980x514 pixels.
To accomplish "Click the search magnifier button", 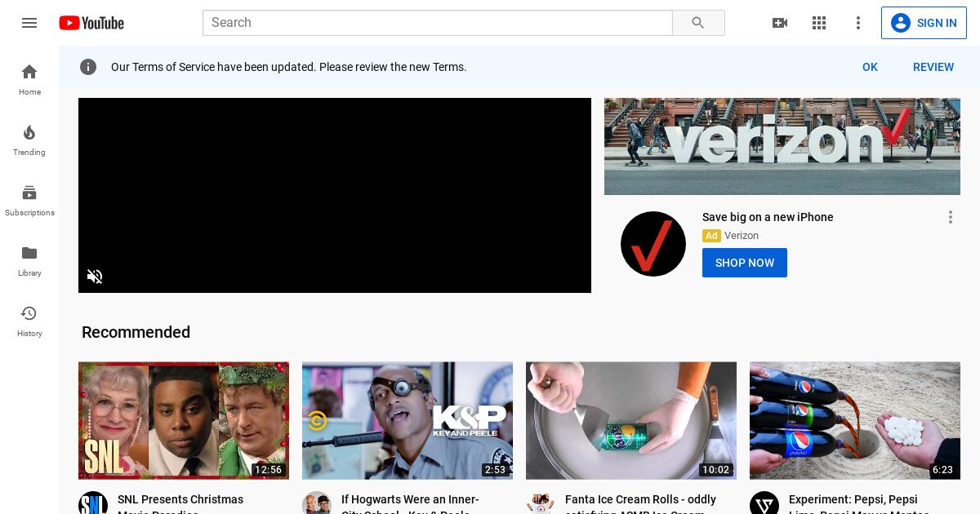I will tap(698, 23).
